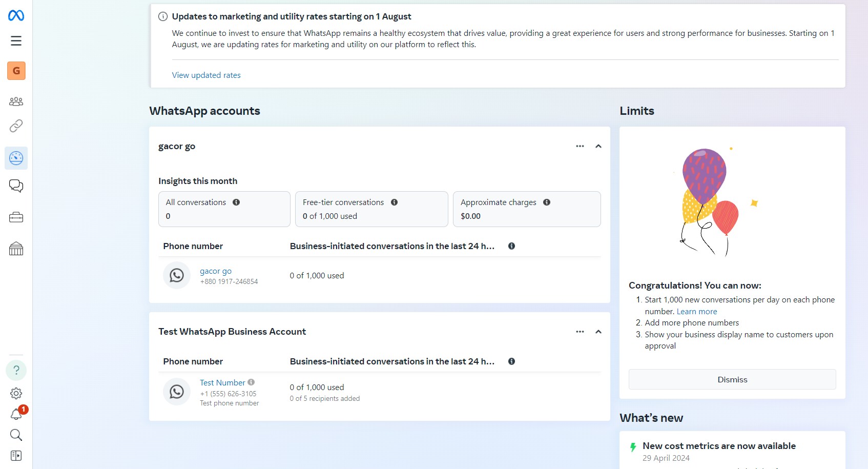
Task: Open New cost metrics are now available
Action: tap(719, 446)
